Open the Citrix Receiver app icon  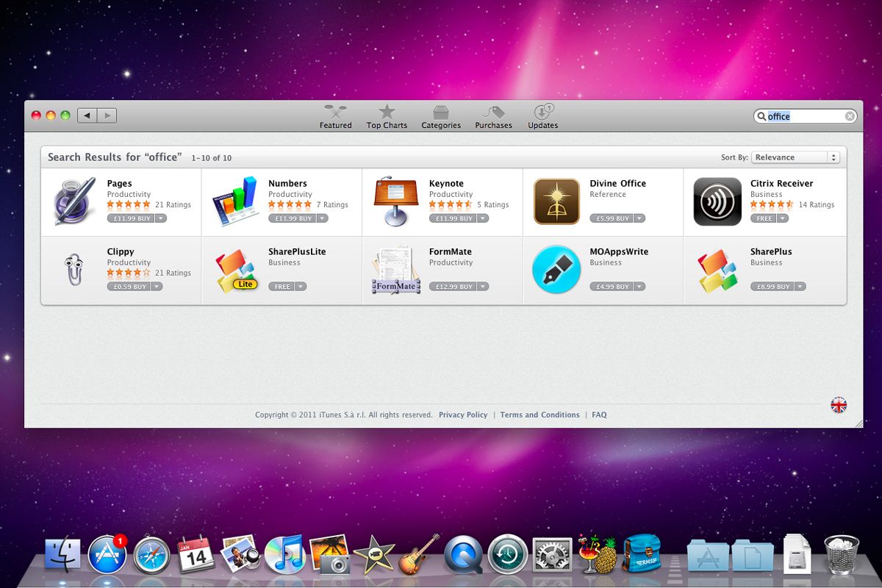coord(717,201)
